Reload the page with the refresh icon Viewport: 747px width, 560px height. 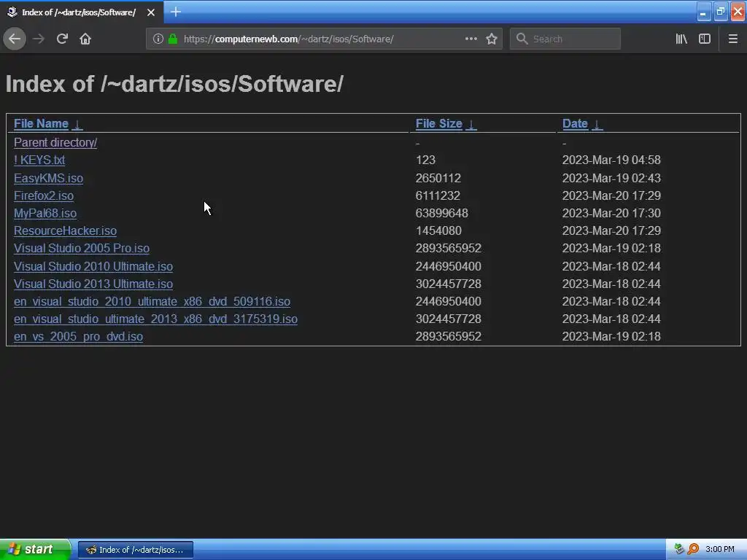tap(62, 39)
